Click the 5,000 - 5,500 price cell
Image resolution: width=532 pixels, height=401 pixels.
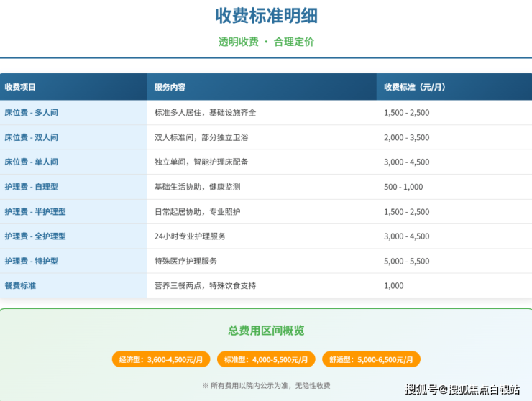pos(406,262)
